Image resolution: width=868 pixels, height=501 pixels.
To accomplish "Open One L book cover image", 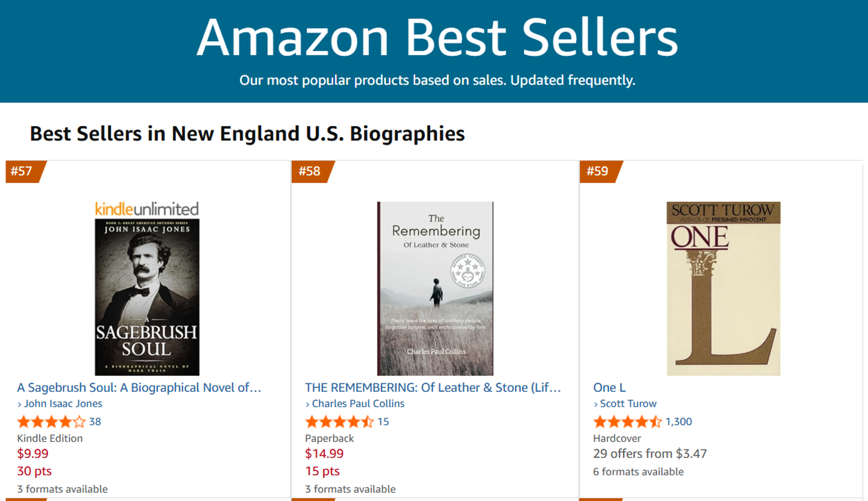I will [723, 288].
